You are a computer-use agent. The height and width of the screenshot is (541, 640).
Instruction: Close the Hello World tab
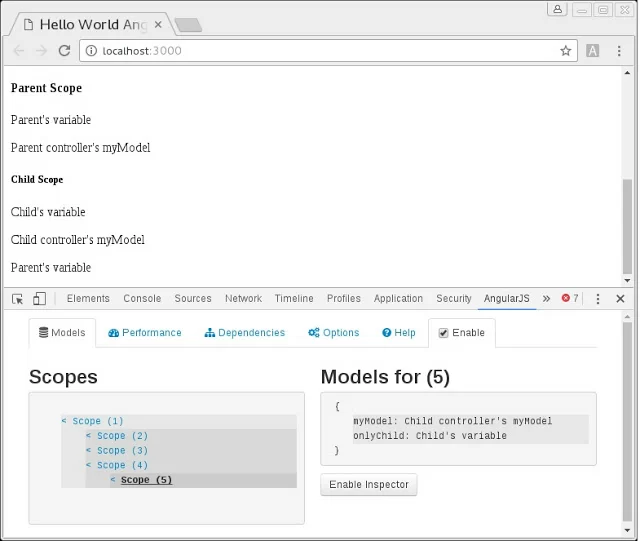click(x=158, y=24)
